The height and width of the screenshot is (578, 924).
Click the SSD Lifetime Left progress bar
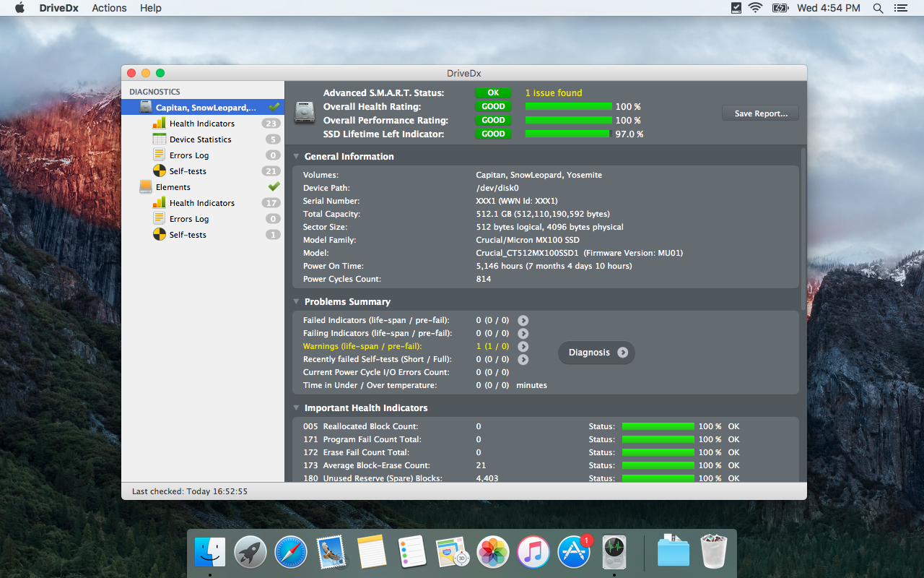pyautogui.click(x=568, y=134)
